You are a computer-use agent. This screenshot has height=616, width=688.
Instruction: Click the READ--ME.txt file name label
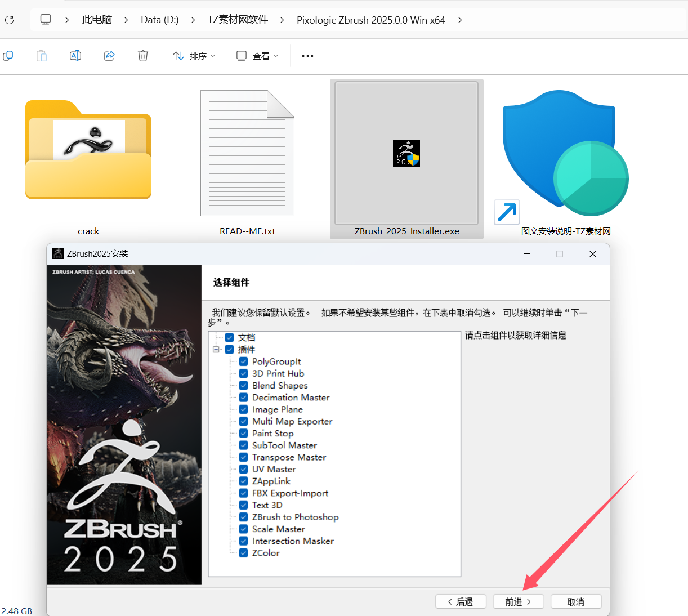[247, 231]
